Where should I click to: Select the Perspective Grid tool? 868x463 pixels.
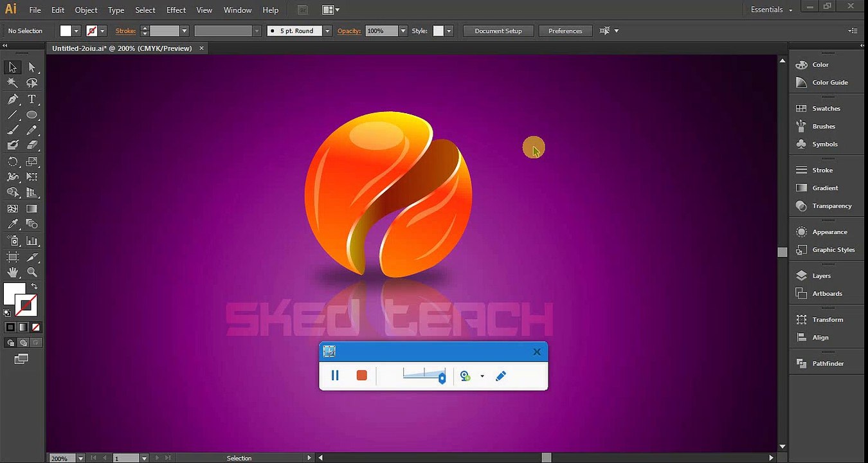(32, 192)
